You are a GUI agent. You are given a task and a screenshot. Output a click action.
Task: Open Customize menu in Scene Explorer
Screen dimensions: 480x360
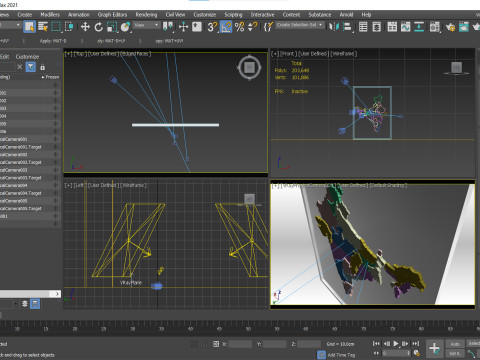(x=27, y=57)
